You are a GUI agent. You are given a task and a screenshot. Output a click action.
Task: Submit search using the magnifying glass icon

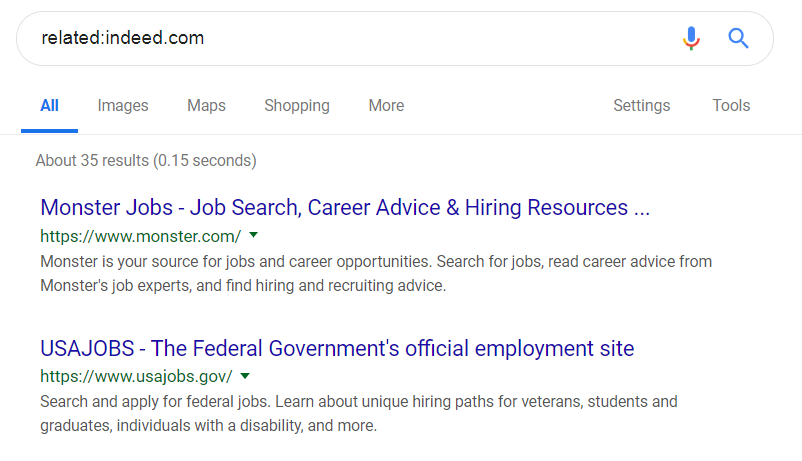pos(738,38)
